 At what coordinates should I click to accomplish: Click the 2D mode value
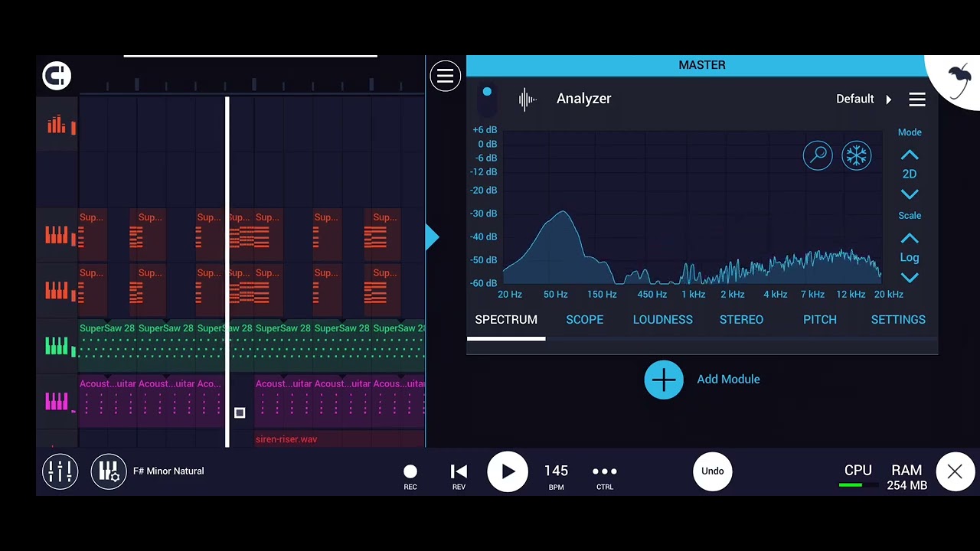[910, 174]
